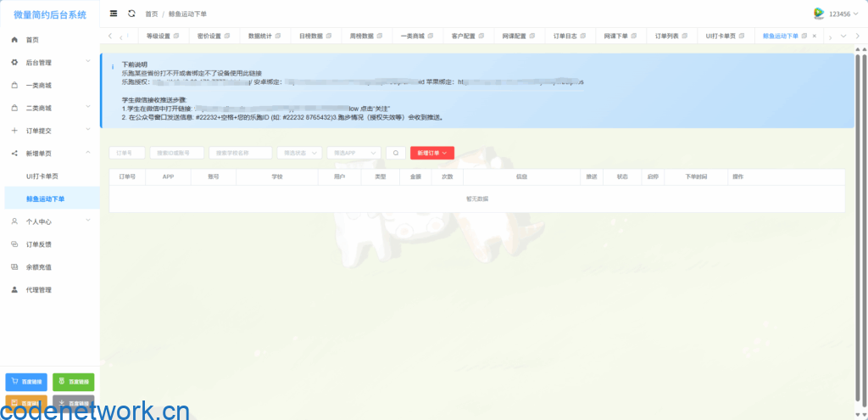Click the 订单号 search input field

[126, 153]
